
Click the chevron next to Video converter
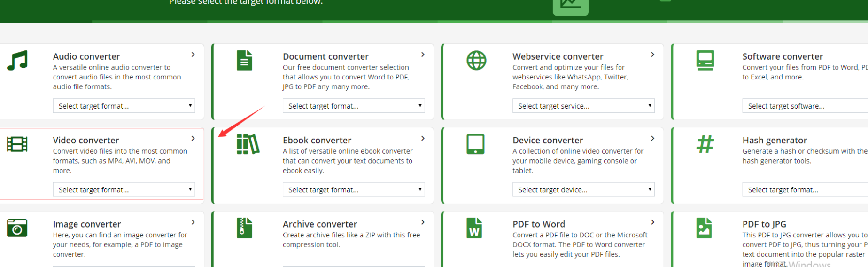(193, 138)
